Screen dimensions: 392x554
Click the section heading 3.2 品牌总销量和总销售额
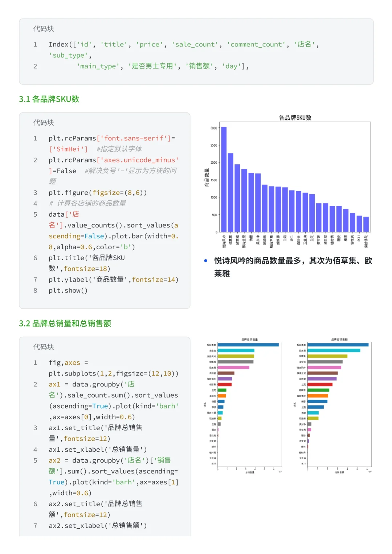[65, 323]
